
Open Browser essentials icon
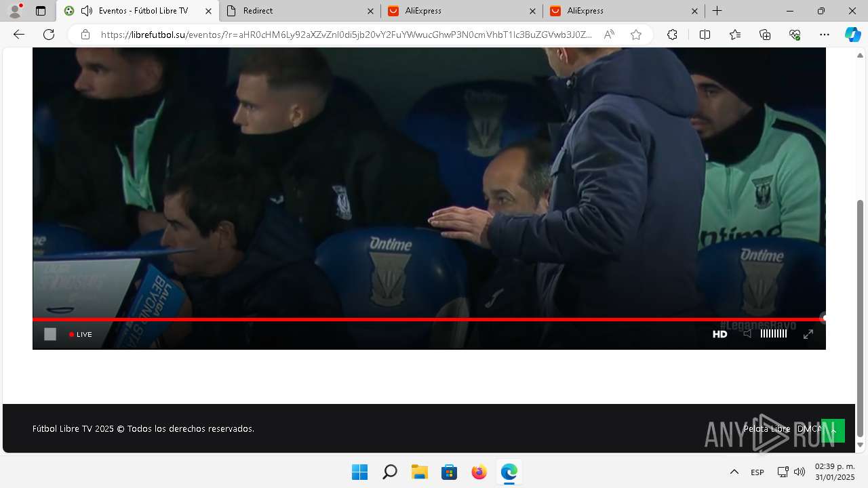pos(795,35)
